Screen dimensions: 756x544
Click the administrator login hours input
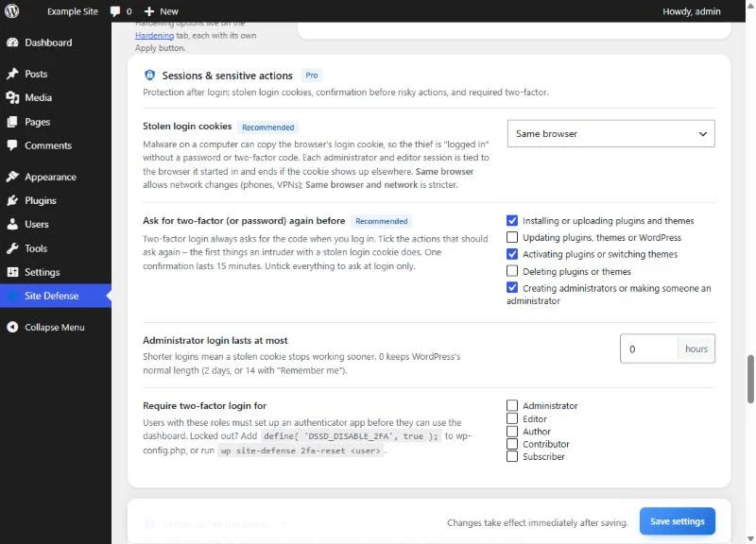point(649,348)
